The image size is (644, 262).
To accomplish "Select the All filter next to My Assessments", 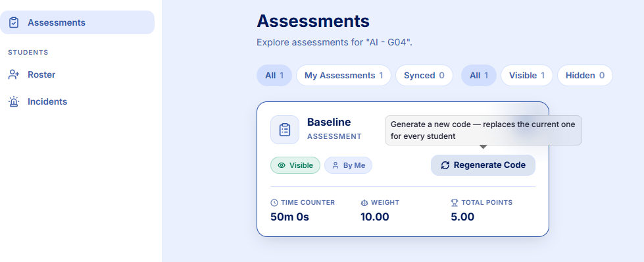I will 274,75.
